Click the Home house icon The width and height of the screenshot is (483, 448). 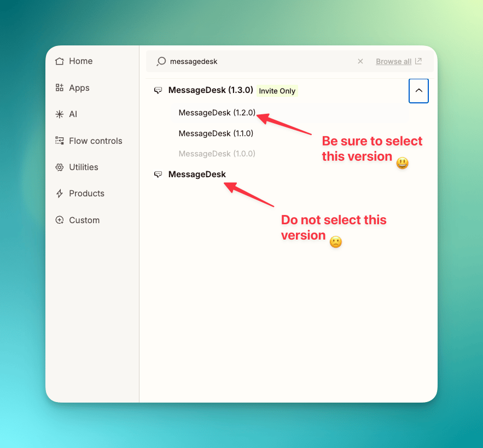[x=60, y=61]
